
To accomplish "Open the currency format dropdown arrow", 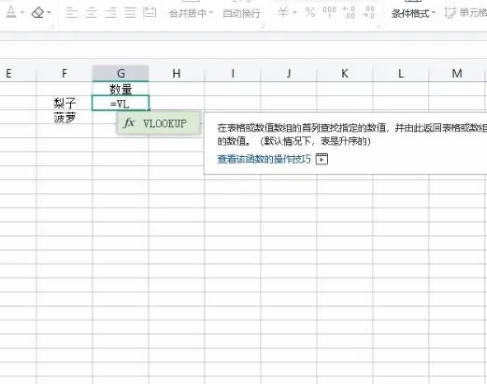I will click(x=295, y=13).
